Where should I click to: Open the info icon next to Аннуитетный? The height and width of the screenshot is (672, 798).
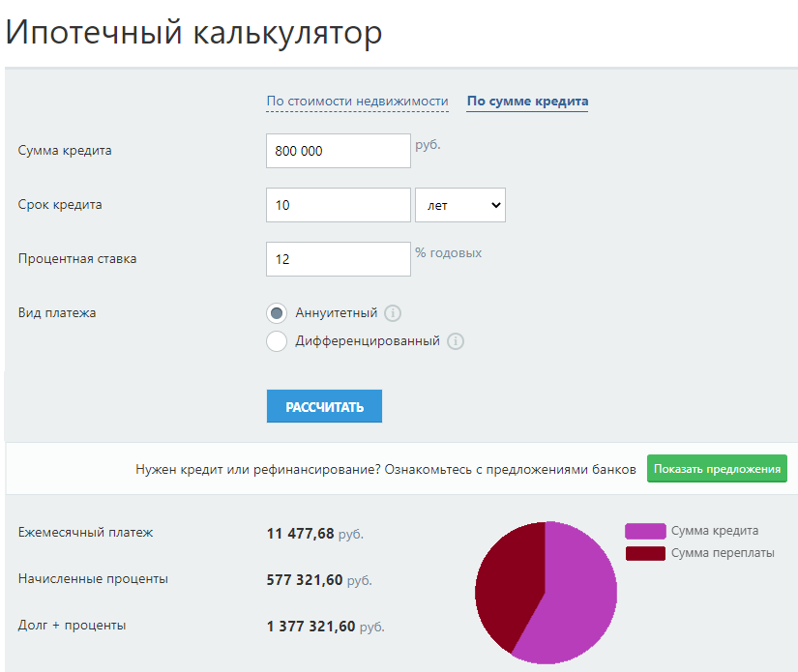(x=391, y=312)
